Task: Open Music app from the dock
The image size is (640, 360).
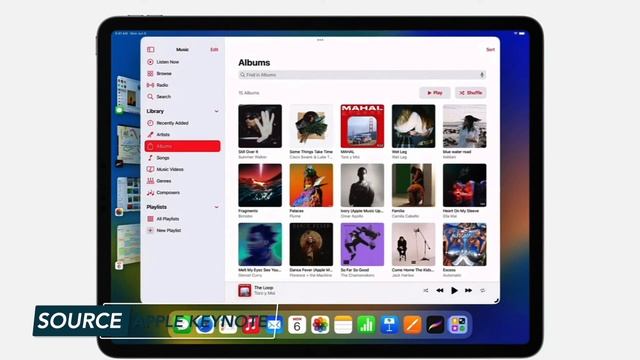Action: [x=251, y=325]
